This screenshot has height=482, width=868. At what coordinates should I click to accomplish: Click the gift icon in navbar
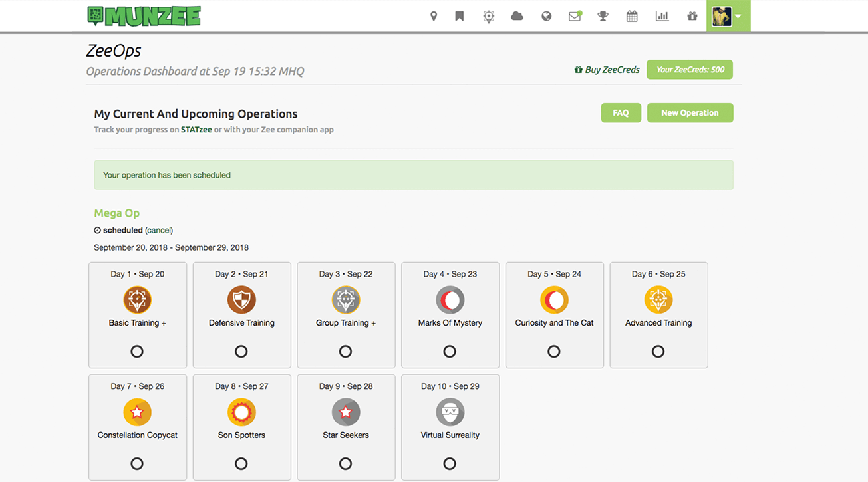pyautogui.click(x=692, y=16)
